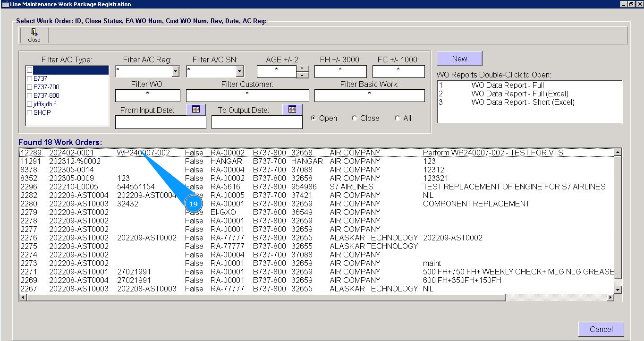Click the New button

pos(459,59)
